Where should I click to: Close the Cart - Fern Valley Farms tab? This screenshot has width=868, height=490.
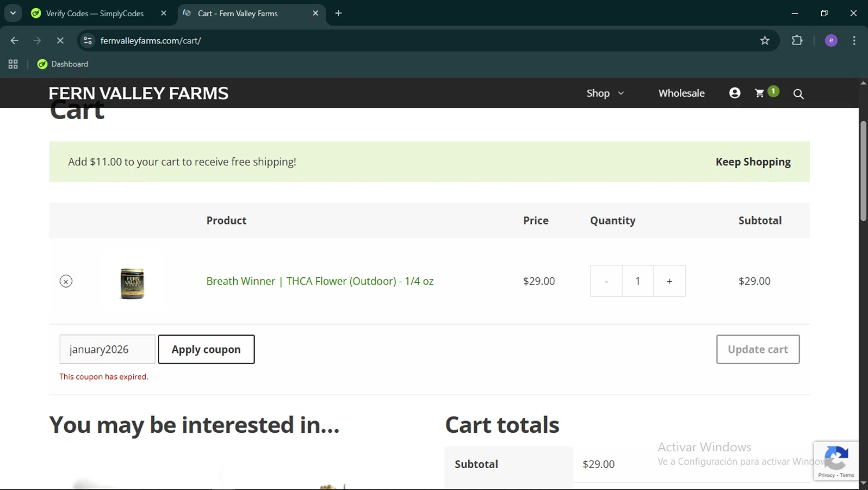tap(315, 13)
